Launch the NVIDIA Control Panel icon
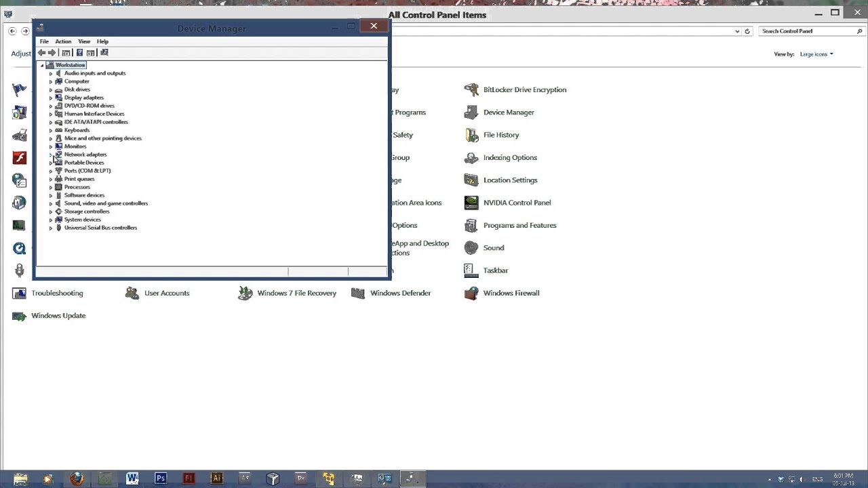Image resolution: width=868 pixels, height=488 pixels. tap(471, 203)
